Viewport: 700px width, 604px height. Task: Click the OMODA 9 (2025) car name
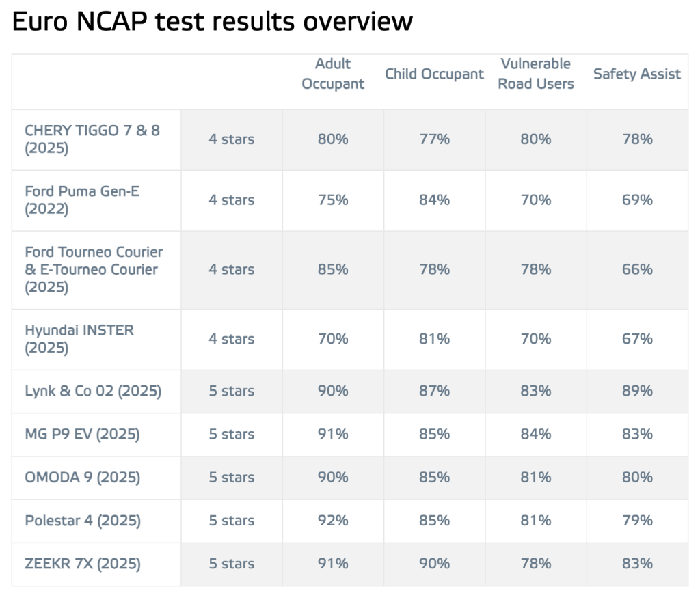click(82, 478)
